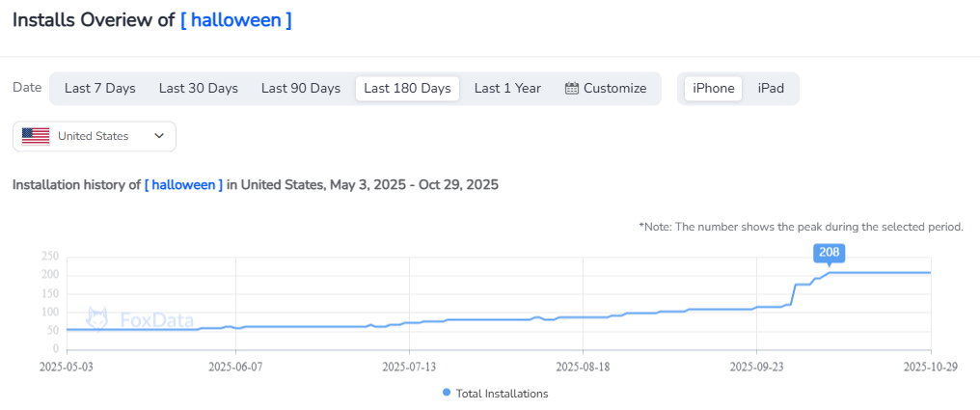Click the 2025-07-13 x-axis date label
The width and height of the screenshot is (980, 410).
(409, 367)
